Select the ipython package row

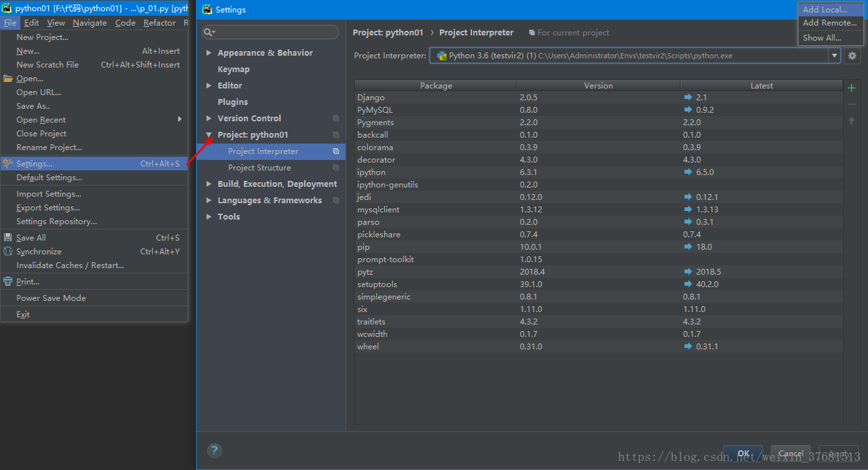(x=599, y=172)
